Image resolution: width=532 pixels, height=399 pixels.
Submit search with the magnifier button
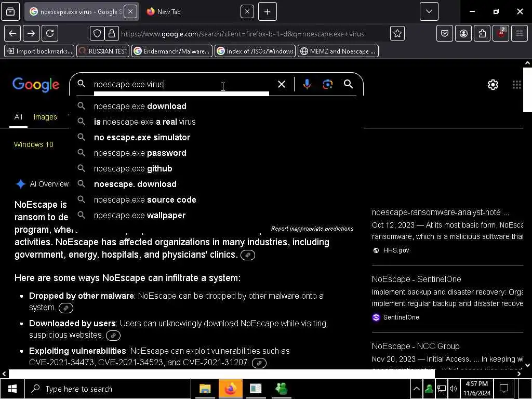(348, 84)
